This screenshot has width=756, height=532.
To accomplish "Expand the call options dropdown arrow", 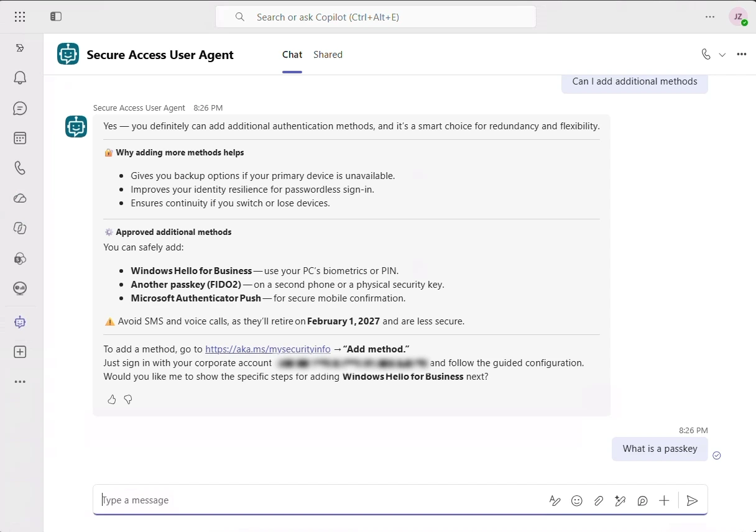I will click(722, 55).
